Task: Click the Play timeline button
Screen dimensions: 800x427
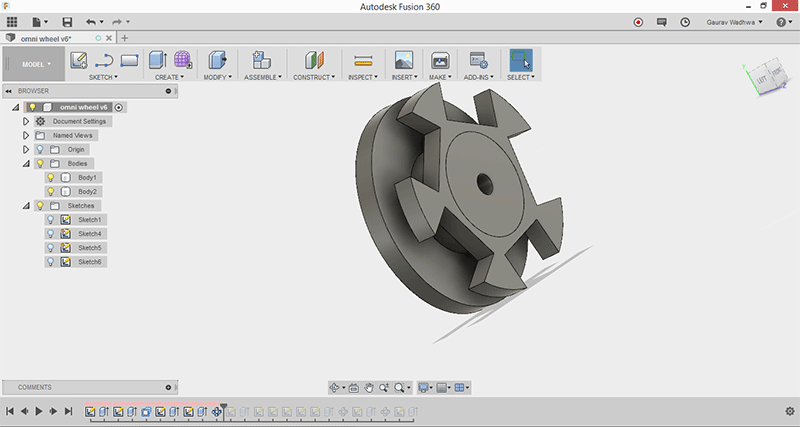Action: pos(39,411)
